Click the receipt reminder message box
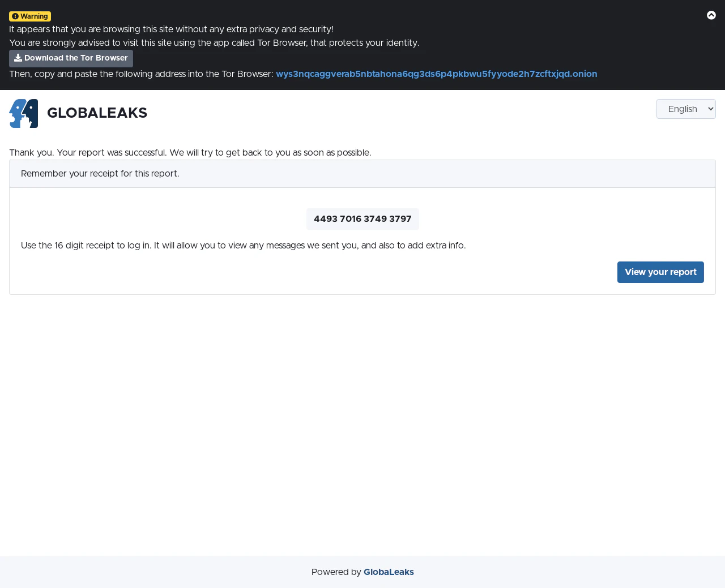Image resolution: width=725 pixels, height=588 pixels. pos(362,174)
